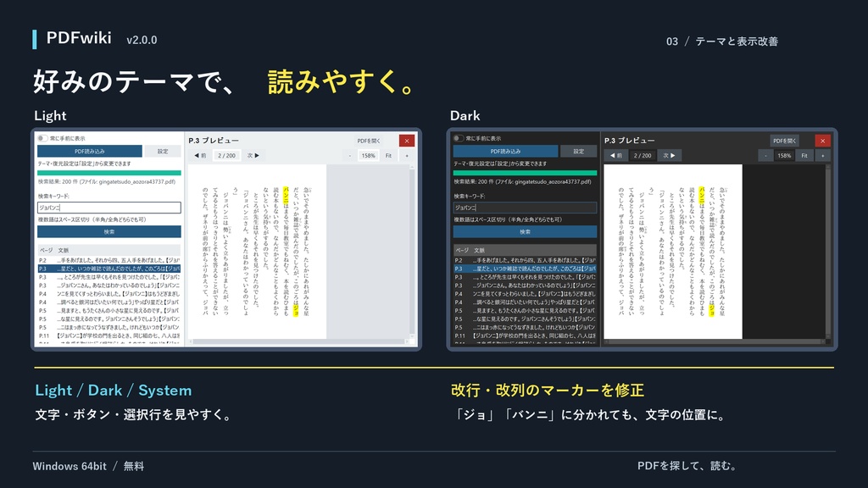Go to previous page (◀ 前) in Light window

(x=200, y=156)
